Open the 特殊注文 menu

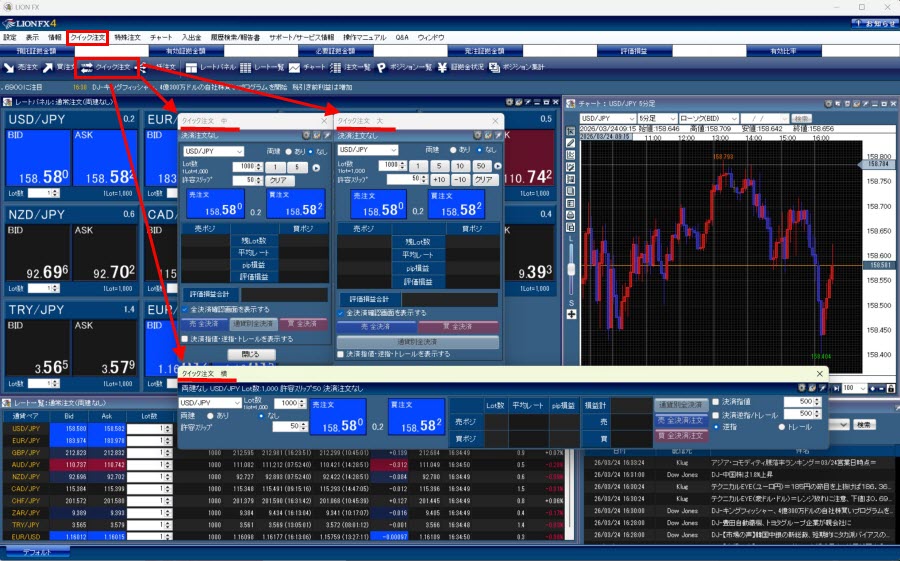coord(128,37)
